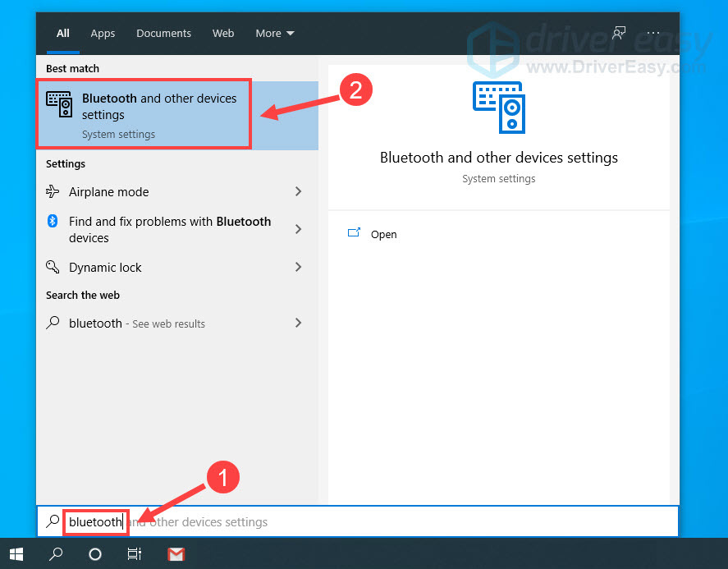The image size is (728, 569).
Task: Select the Airplane mode settings result
Action: pyautogui.click(x=109, y=192)
